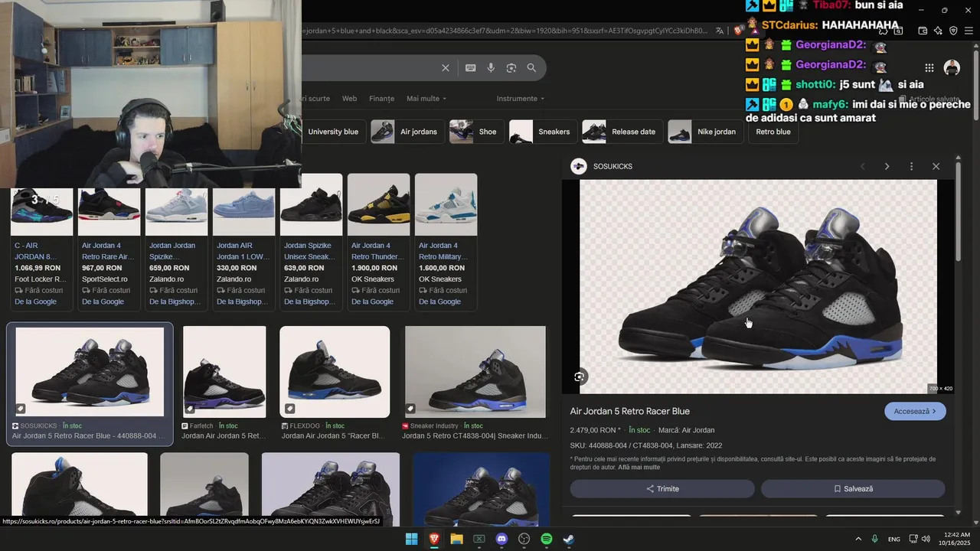Screen dimensions: 980x551
Task: Open Air Jordan 5 Retro Racer Blue title
Action: coord(629,411)
